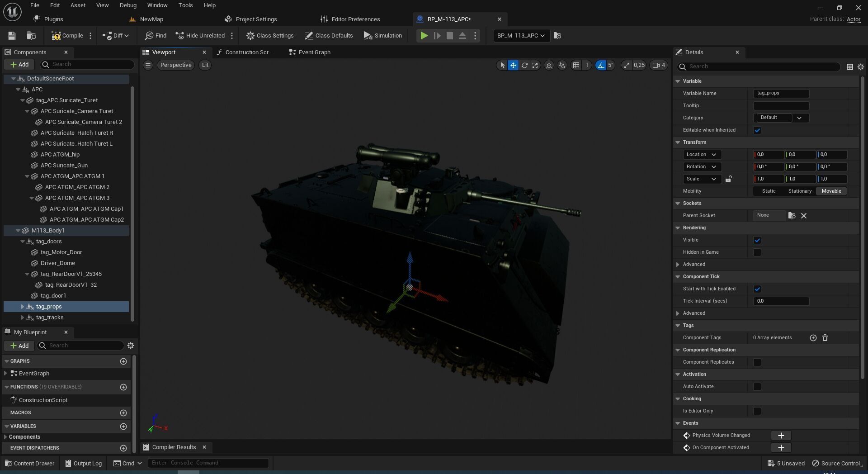Browse to asset in Content Browser icon
The width and height of the screenshot is (868, 474).
point(32,36)
